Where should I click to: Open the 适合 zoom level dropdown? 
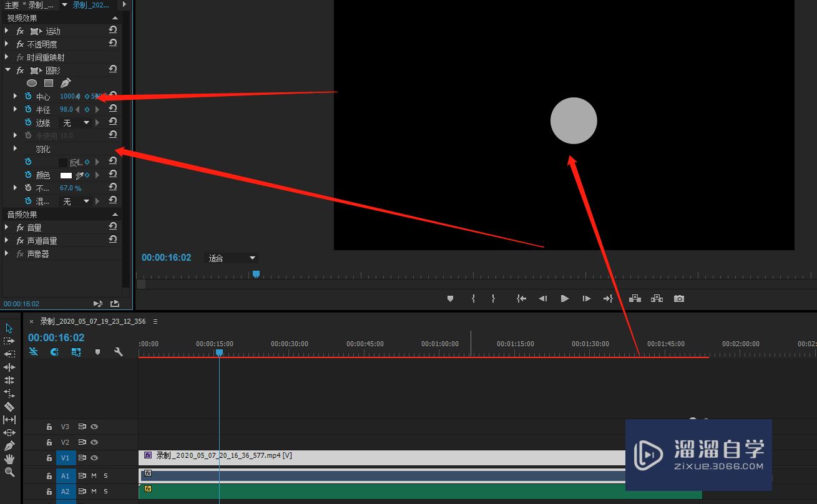(232, 258)
